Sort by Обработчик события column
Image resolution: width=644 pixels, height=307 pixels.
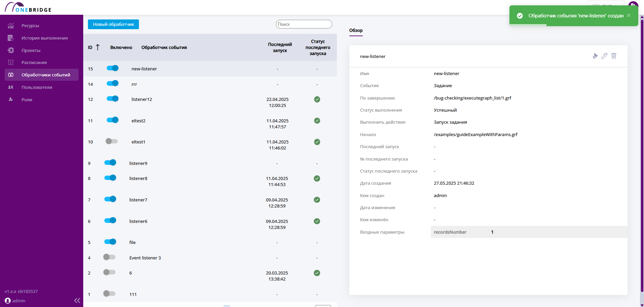pyautogui.click(x=164, y=48)
